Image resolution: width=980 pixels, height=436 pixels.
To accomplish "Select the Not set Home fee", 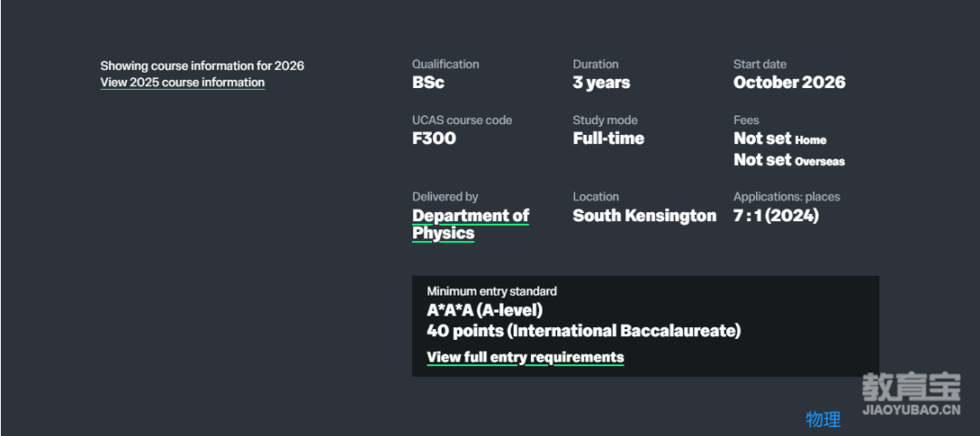I will click(780, 139).
